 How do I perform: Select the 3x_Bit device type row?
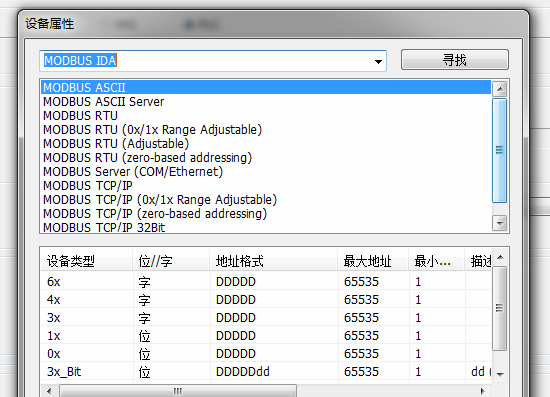267,371
